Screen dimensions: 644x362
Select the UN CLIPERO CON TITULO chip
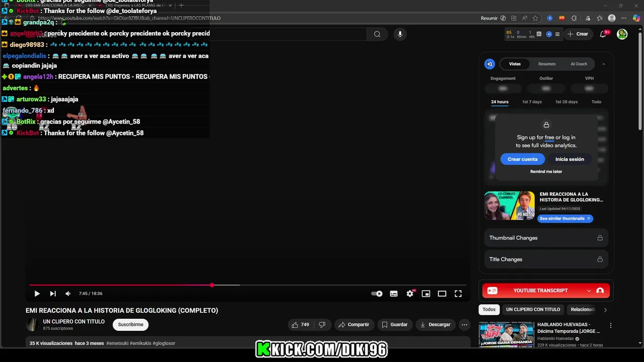[x=533, y=310]
